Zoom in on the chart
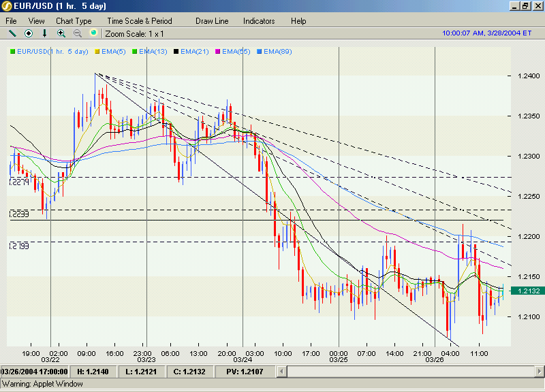The width and height of the screenshot is (545, 392). [61, 33]
